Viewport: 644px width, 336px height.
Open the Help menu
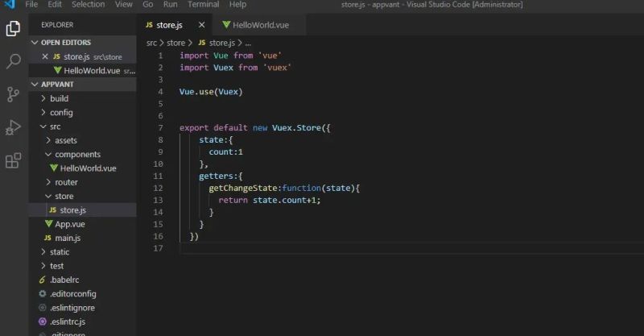(237, 5)
